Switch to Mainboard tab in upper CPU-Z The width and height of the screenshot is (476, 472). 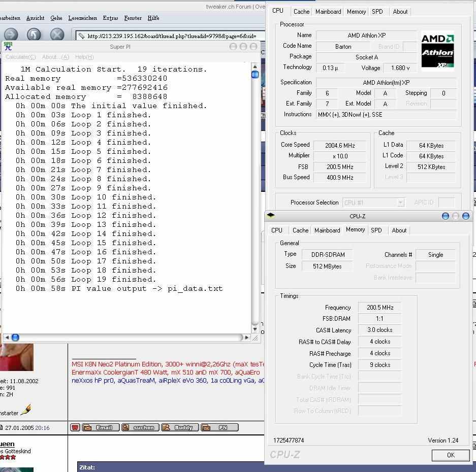point(328,11)
